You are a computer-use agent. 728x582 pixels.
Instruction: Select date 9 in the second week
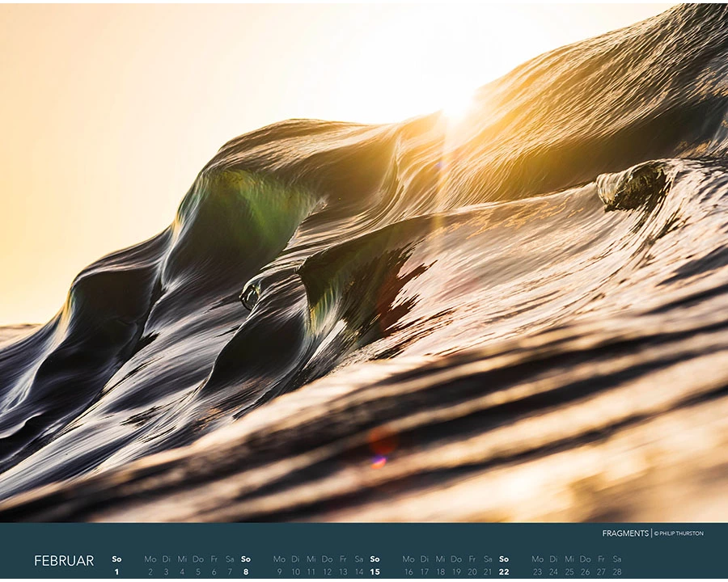(x=279, y=572)
